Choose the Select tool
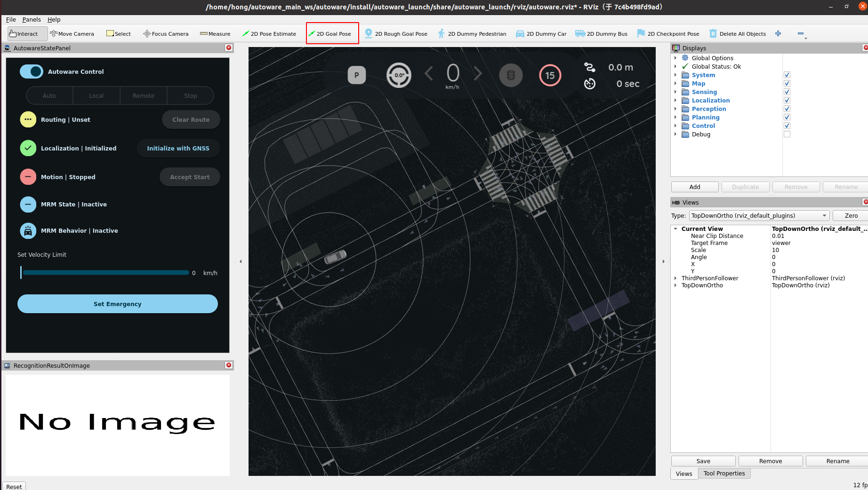The height and width of the screenshot is (490, 868). point(119,33)
